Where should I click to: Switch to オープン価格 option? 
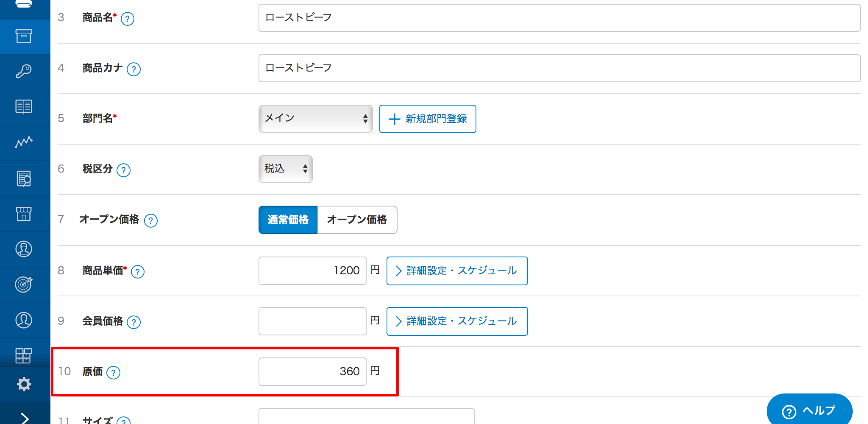[357, 220]
